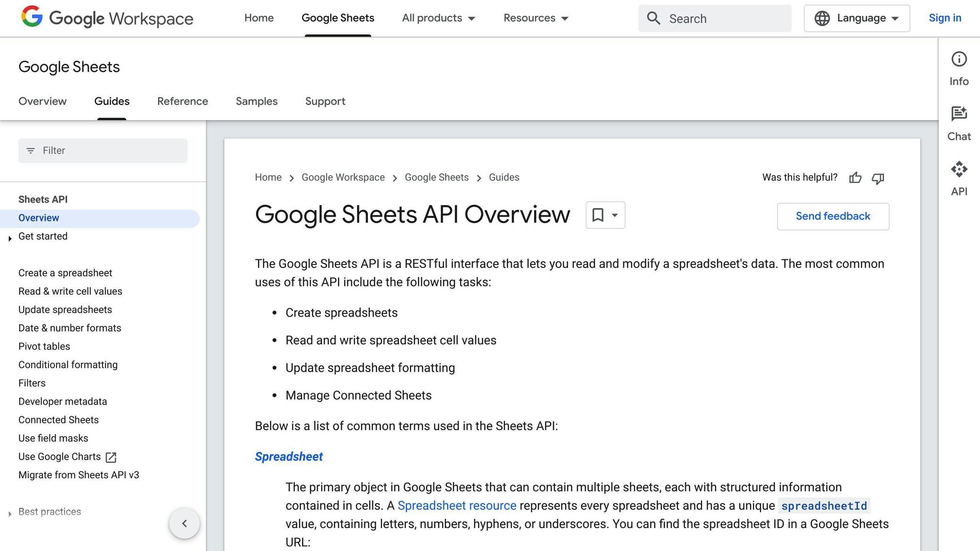Click the Send feedback button
The height and width of the screenshot is (551, 980).
[833, 216]
